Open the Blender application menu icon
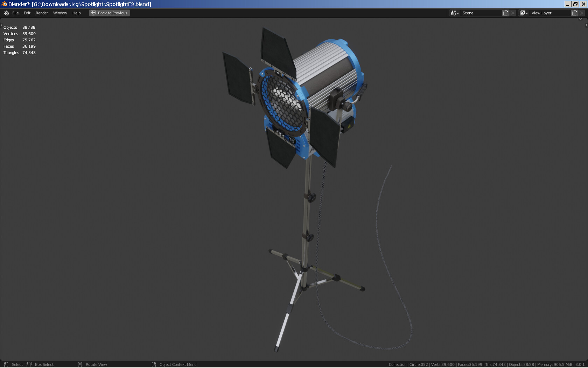 pyautogui.click(x=5, y=13)
